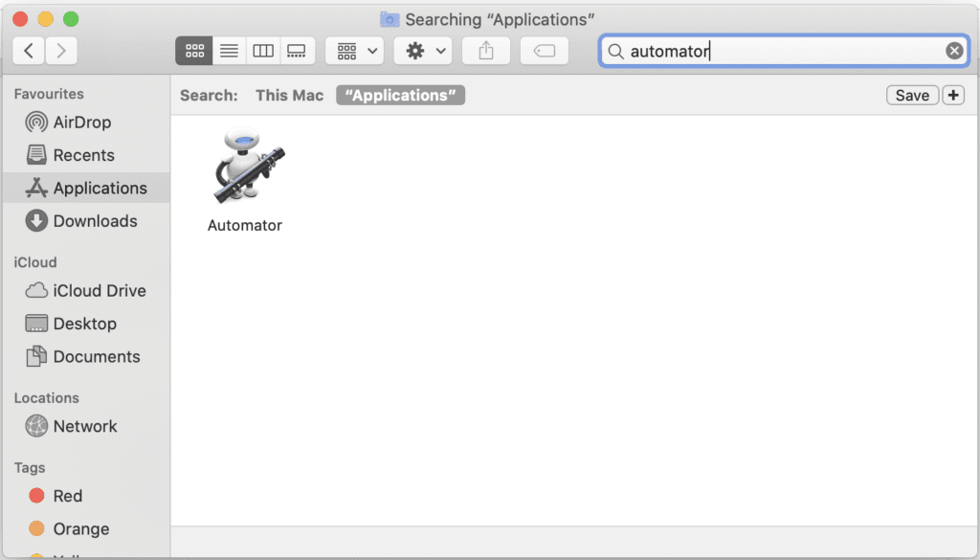
Task: Click the Favourites section header
Action: (49, 94)
